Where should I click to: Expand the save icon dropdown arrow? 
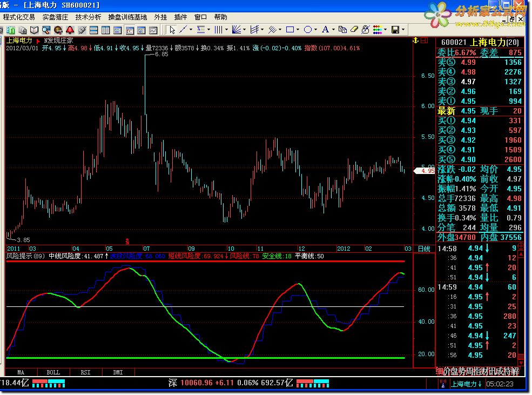(403, 30)
